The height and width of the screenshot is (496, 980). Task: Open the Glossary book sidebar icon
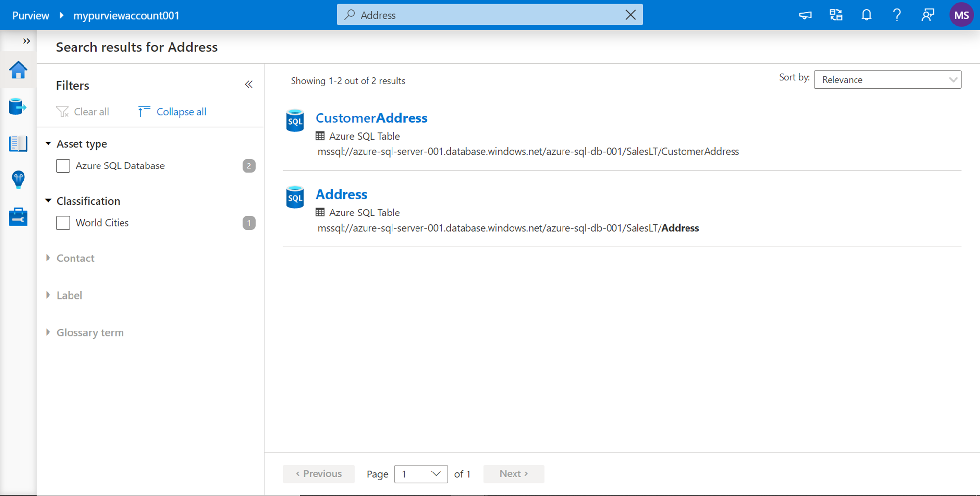click(x=18, y=143)
